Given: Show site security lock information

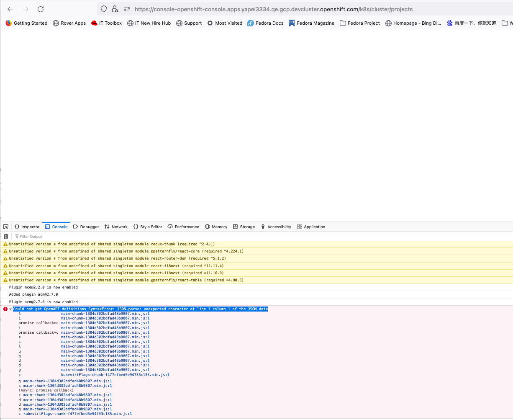Looking at the screenshot, I should pyautogui.click(x=115, y=9).
